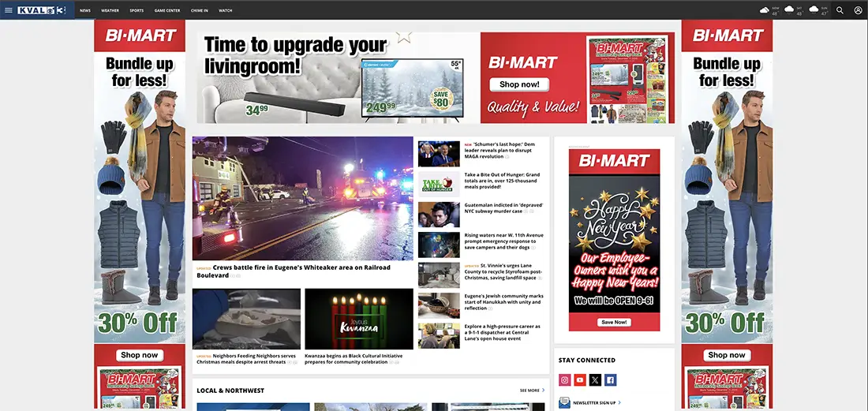The width and height of the screenshot is (868, 411).
Task: Click the Hanukkah story thumbnail
Action: pos(439,306)
